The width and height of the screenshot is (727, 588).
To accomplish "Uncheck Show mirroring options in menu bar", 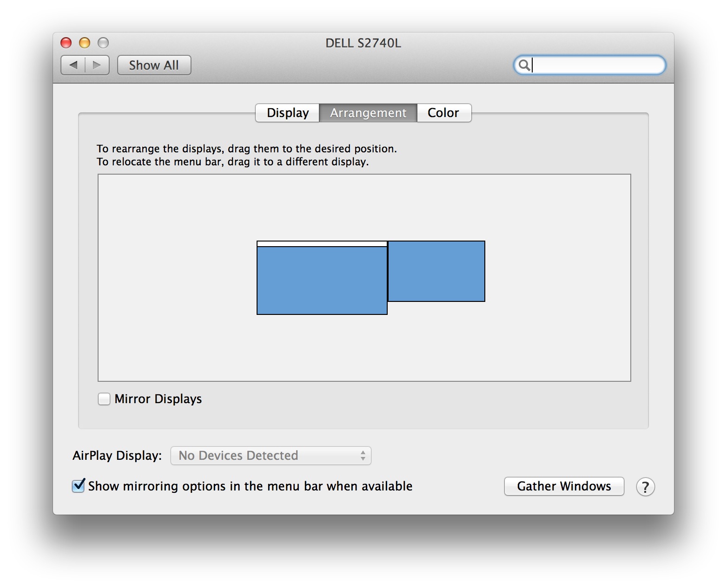I will [79, 486].
